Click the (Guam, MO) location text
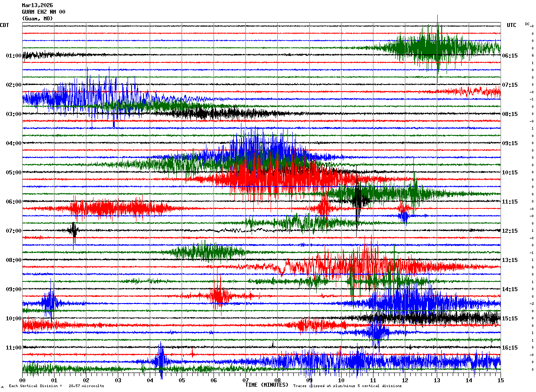The width and height of the screenshot is (536, 392). (37, 19)
